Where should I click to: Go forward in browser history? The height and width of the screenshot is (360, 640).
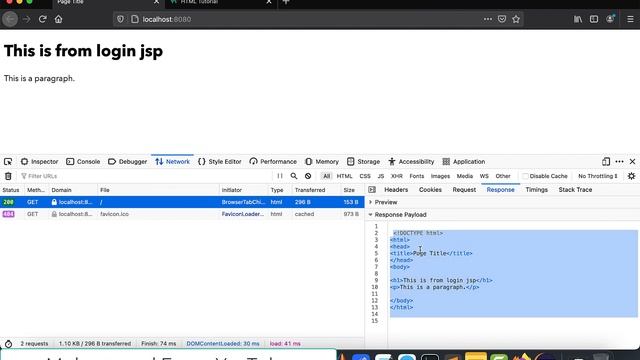[x=27, y=19]
